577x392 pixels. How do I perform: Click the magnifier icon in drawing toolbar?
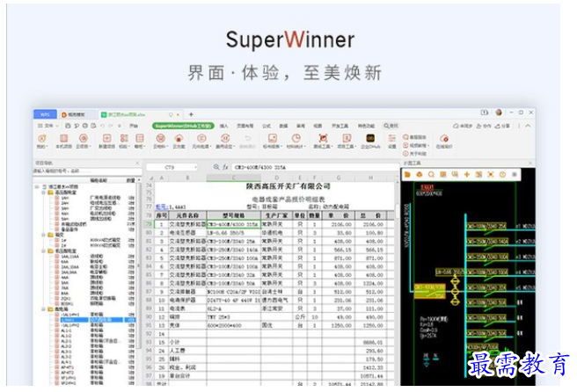pos(431,175)
